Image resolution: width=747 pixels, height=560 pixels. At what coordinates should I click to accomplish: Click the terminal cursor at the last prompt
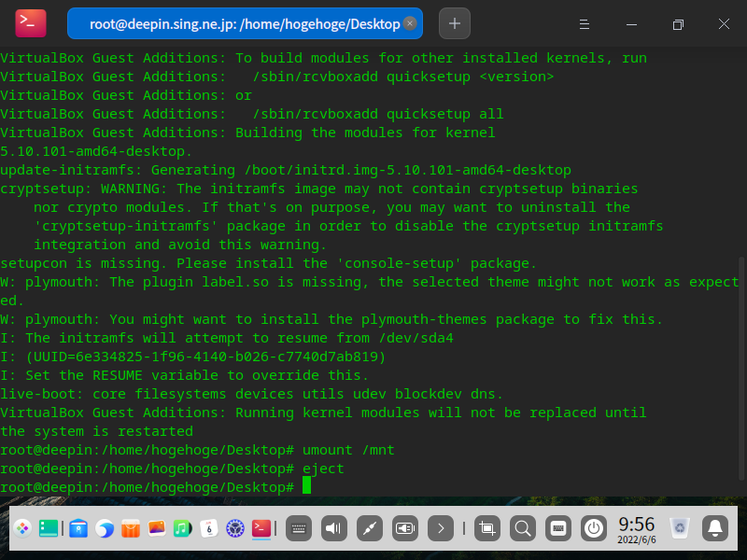coord(307,485)
